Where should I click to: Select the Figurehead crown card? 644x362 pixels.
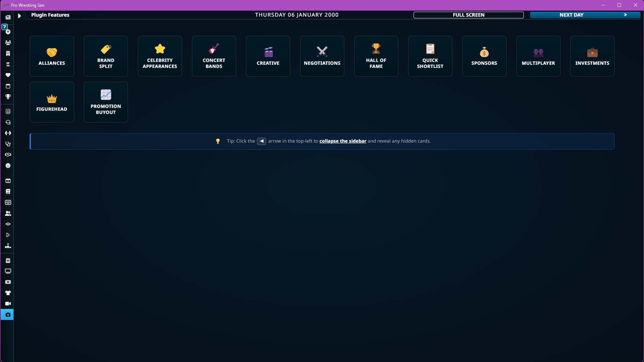point(52,102)
